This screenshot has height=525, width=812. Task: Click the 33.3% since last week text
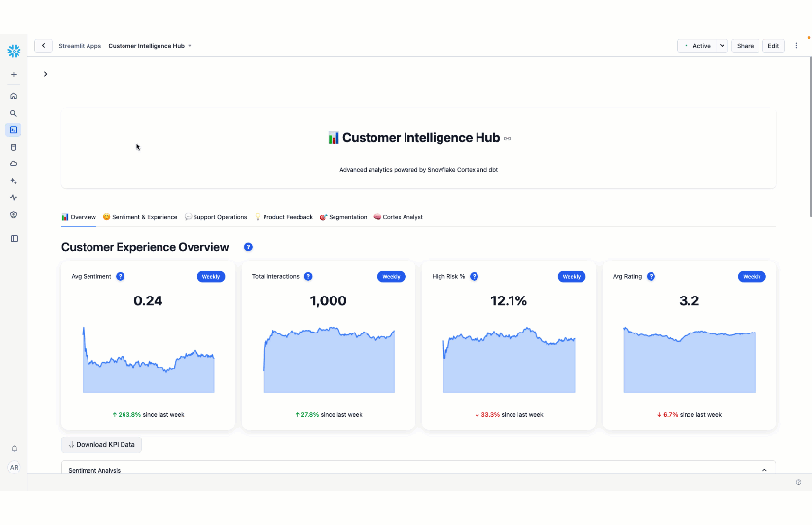pyautogui.click(x=509, y=415)
